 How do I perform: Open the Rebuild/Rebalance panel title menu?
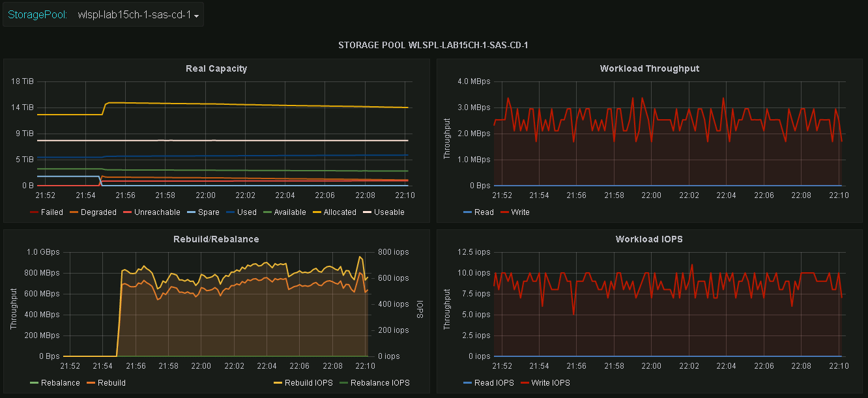pos(216,239)
